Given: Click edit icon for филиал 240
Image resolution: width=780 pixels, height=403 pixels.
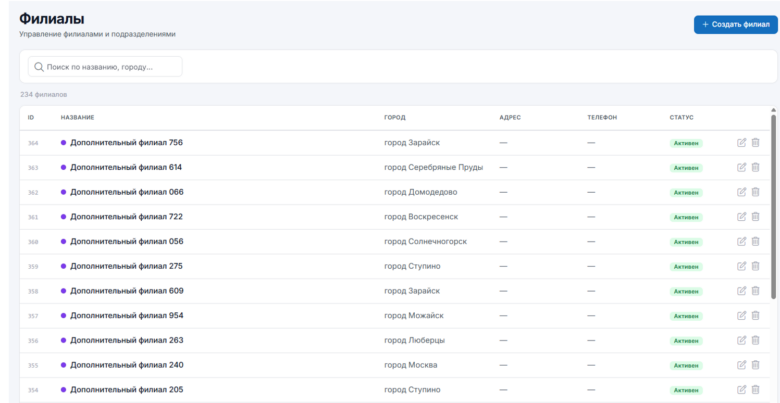Looking at the screenshot, I should (x=741, y=365).
